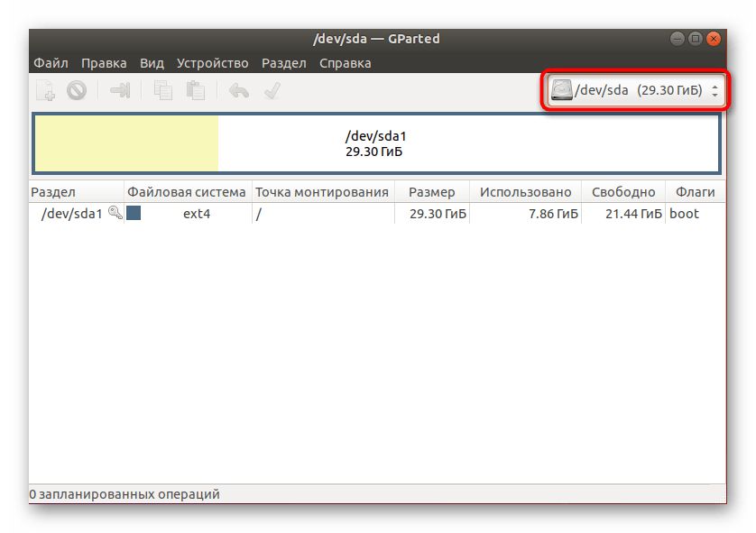The height and width of the screenshot is (533, 756).
Task: Click the Resize/Move partition icon
Action: (x=120, y=90)
